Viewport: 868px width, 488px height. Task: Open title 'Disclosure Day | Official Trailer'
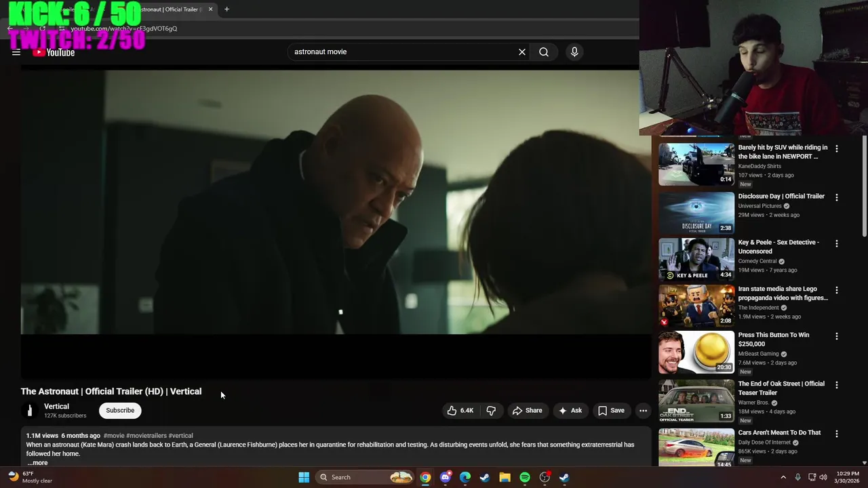point(781,197)
